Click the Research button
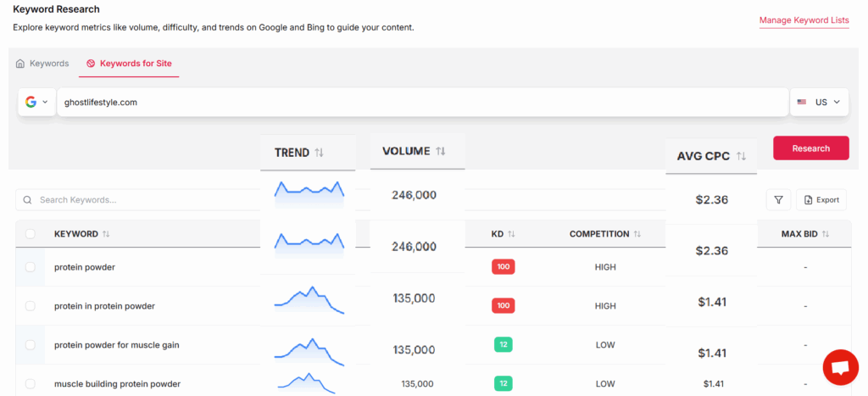 tap(811, 148)
